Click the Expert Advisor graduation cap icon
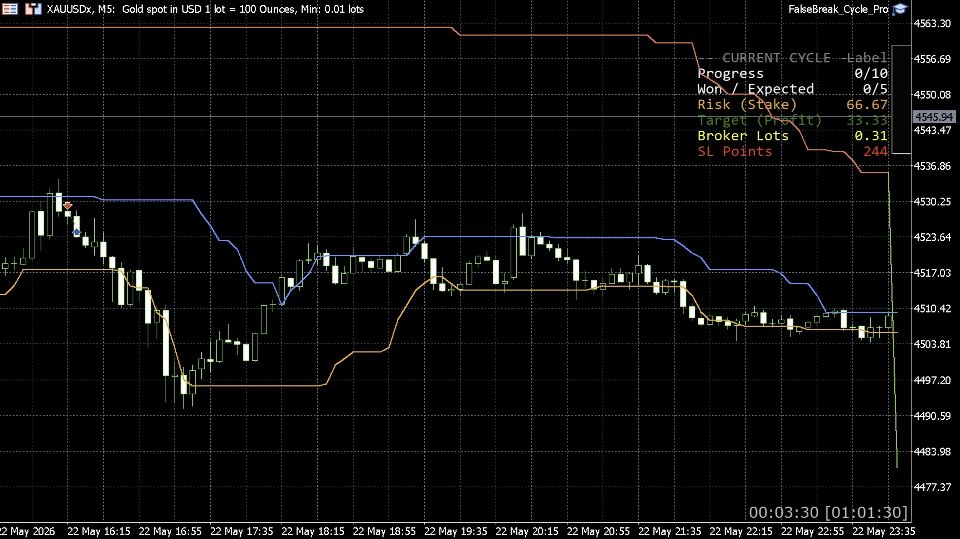This screenshot has width=960, height=539. click(x=900, y=9)
